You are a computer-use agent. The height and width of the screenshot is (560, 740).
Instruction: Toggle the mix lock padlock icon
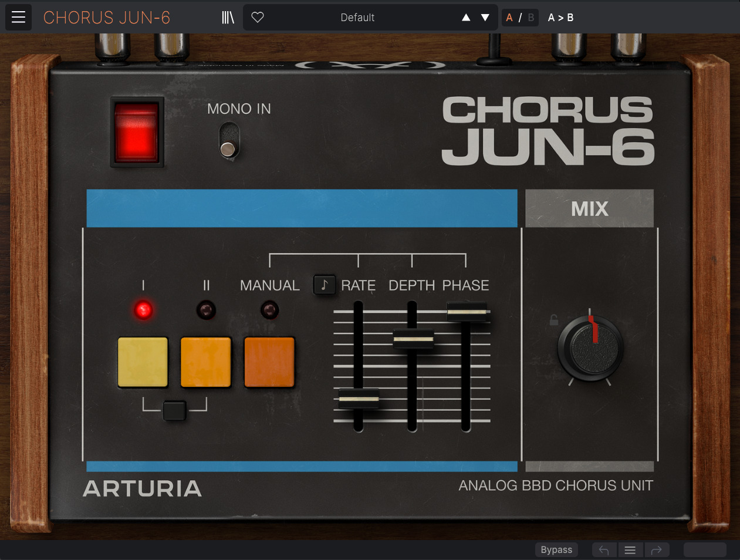tap(553, 320)
